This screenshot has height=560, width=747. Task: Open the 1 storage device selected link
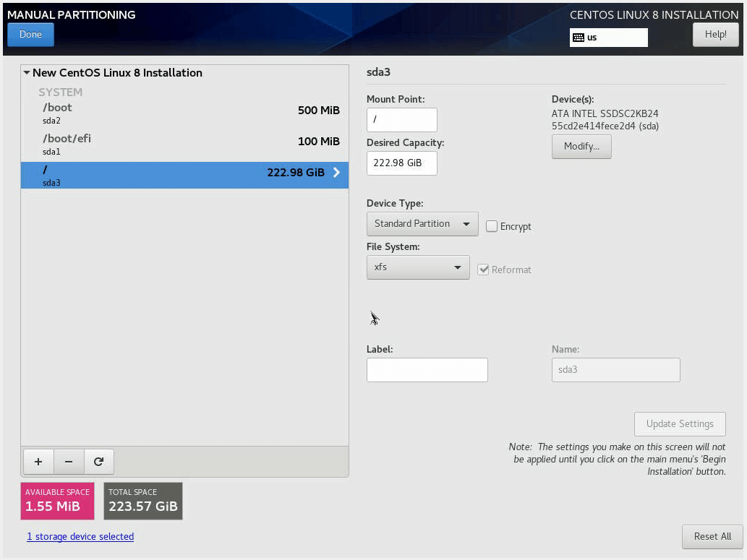[80, 537]
